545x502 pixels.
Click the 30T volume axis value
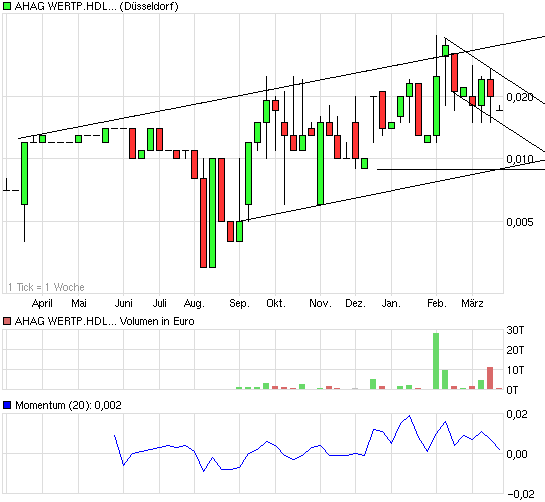coord(515,330)
